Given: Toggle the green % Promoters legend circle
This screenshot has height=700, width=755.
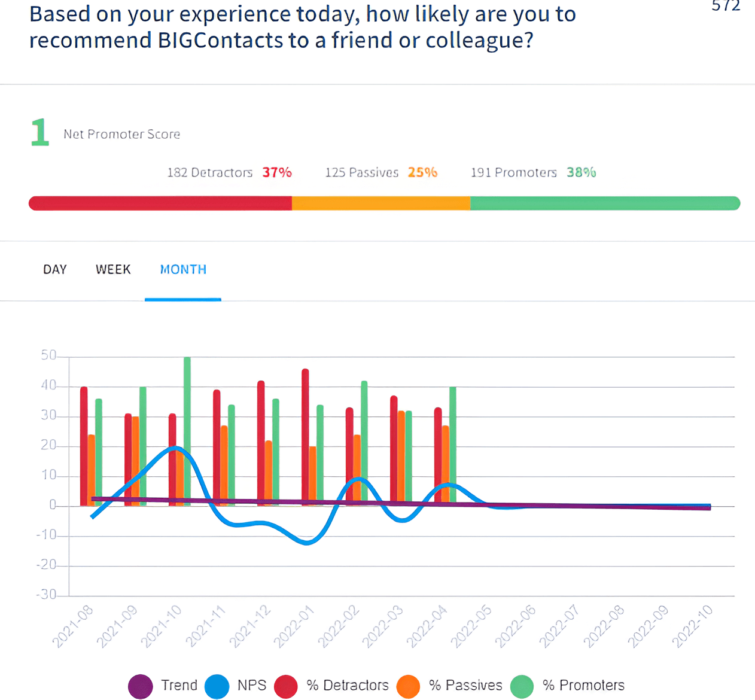Looking at the screenshot, I should click(x=522, y=686).
